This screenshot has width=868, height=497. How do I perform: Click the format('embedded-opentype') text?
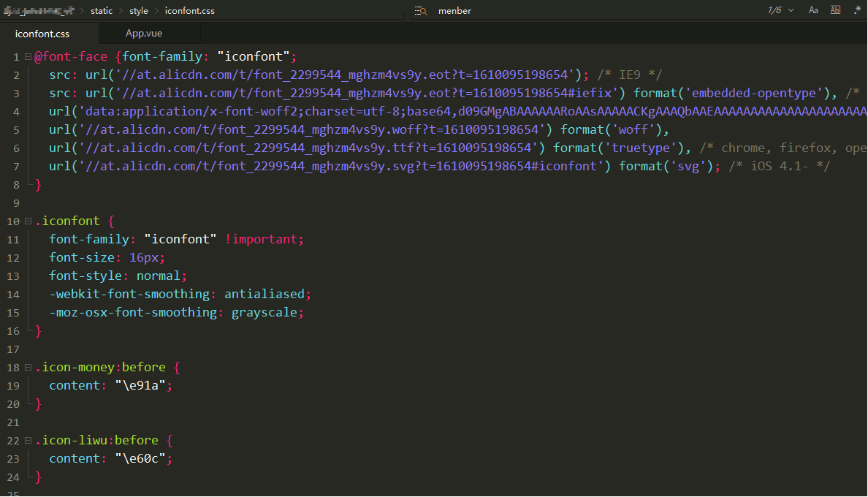(x=732, y=93)
